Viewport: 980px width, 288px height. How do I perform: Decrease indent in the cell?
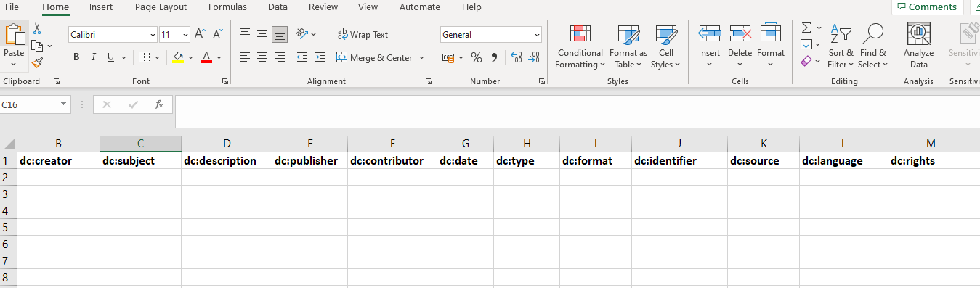(301, 57)
